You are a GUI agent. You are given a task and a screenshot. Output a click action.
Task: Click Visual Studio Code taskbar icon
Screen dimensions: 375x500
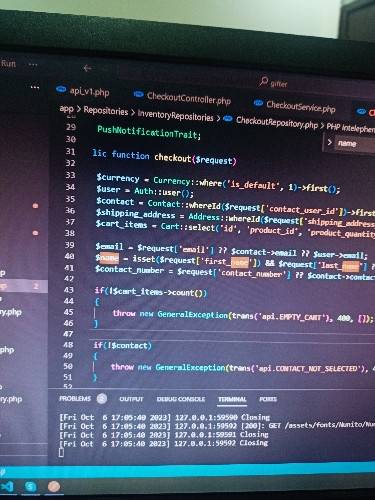click(7, 487)
